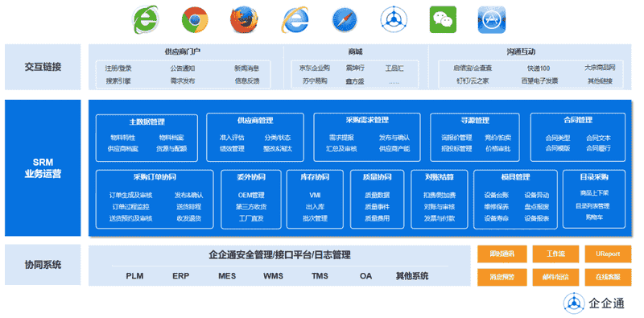This screenshot has height=318, width=644.
Task: Click the green WeChat icon
Action: (444, 19)
